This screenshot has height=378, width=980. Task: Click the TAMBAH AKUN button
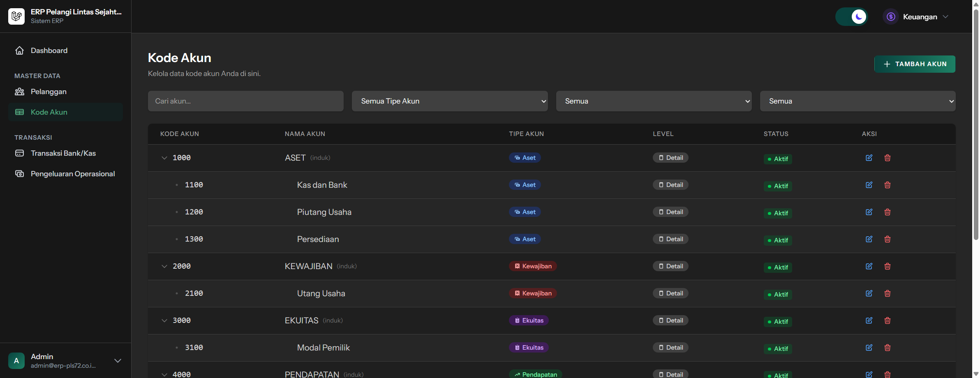click(914, 64)
